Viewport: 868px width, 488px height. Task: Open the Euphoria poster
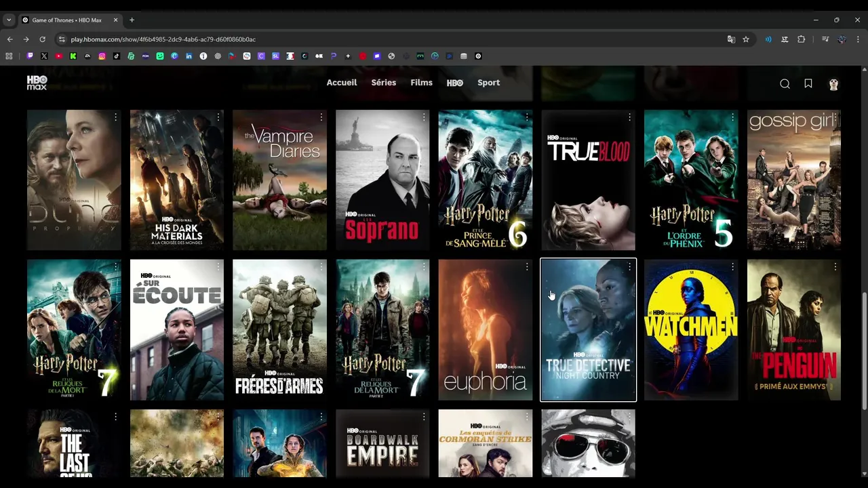[x=486, y=329]
